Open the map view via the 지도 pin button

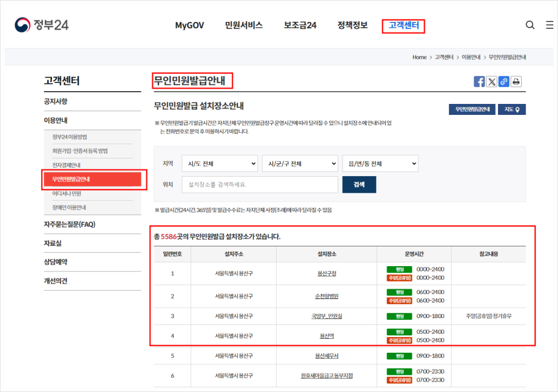[x=511, y=109]
